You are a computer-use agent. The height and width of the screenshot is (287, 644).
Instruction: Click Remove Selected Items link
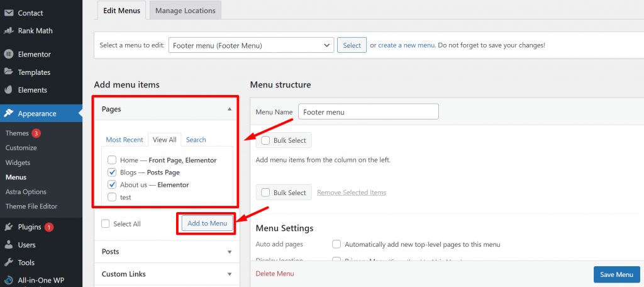(x=352, y=193)
